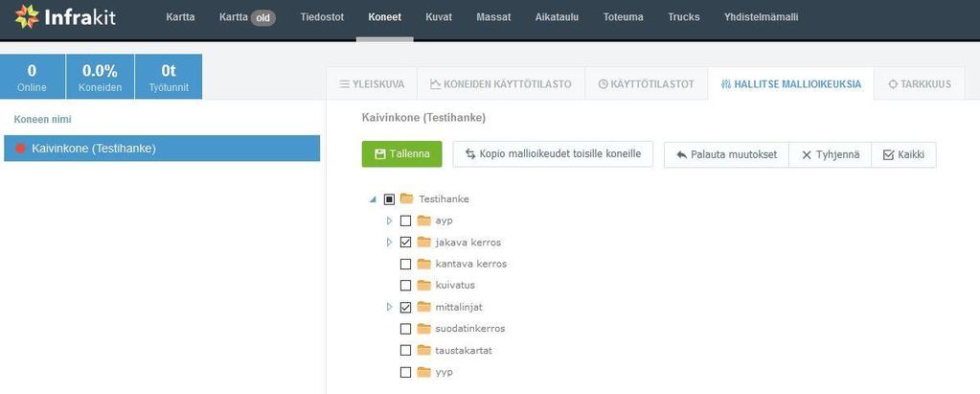The image size is (980, 394).
Task: Check the suodatinkerros checkbox
Action: pyautogui.click(x=405, y=329)
